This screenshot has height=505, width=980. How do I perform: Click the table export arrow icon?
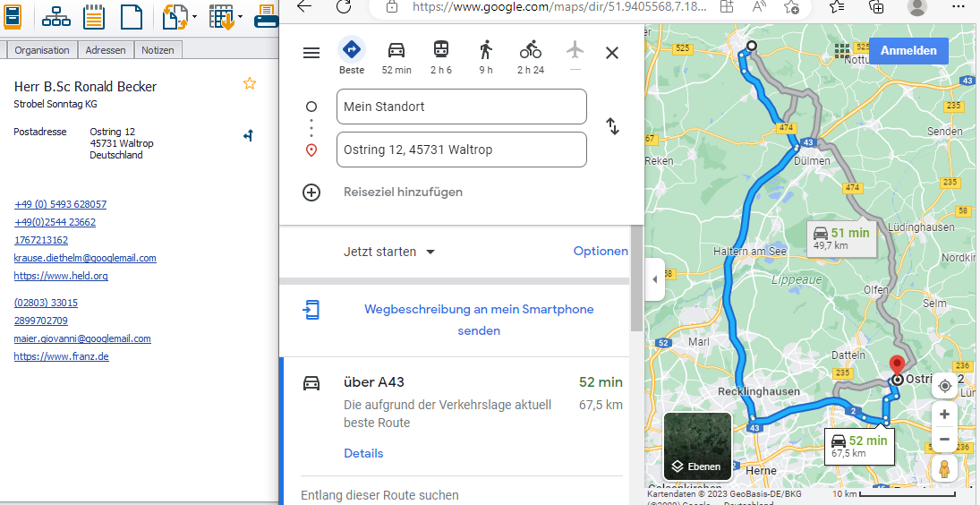point(221,17)
